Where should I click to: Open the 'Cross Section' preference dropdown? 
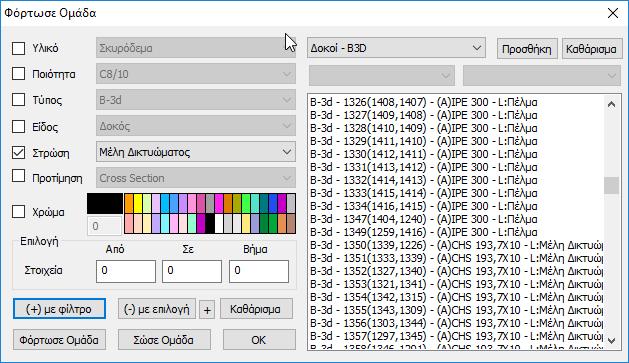click(x=196, y=178)
